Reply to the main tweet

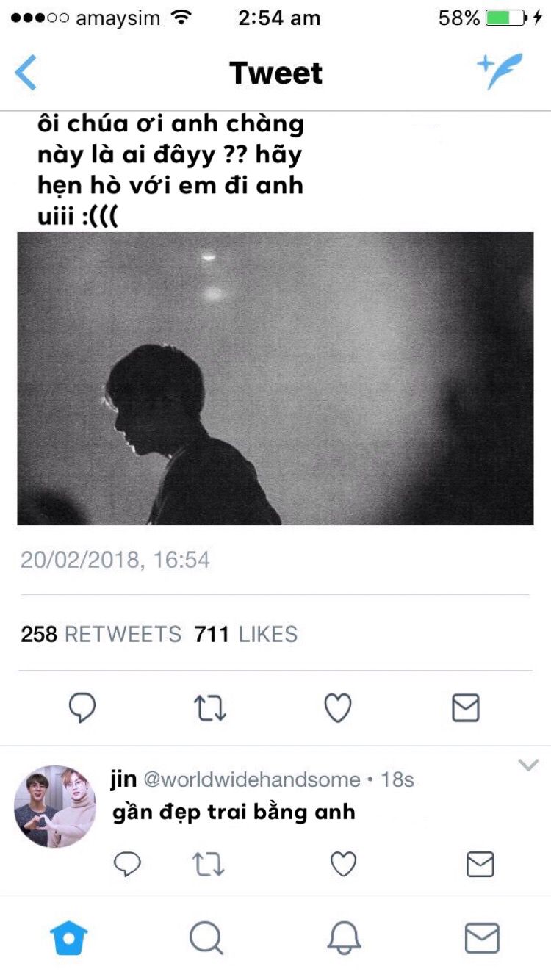(82, 707)
